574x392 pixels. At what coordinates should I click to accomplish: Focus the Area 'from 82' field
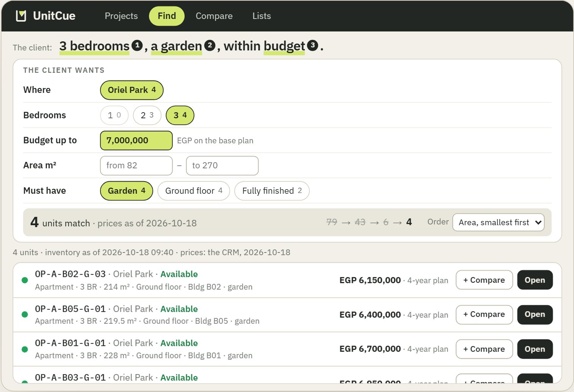136,166
